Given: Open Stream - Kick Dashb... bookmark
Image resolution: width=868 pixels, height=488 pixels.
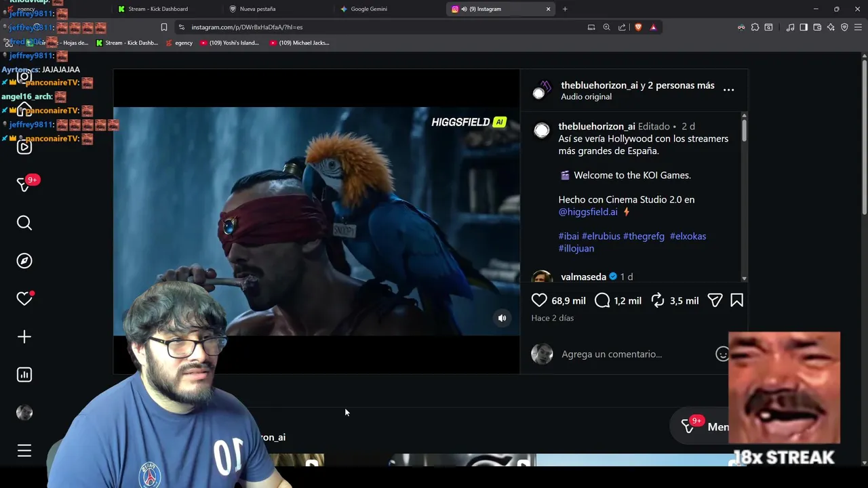Looking at the screenshot, I should [127, 43].
